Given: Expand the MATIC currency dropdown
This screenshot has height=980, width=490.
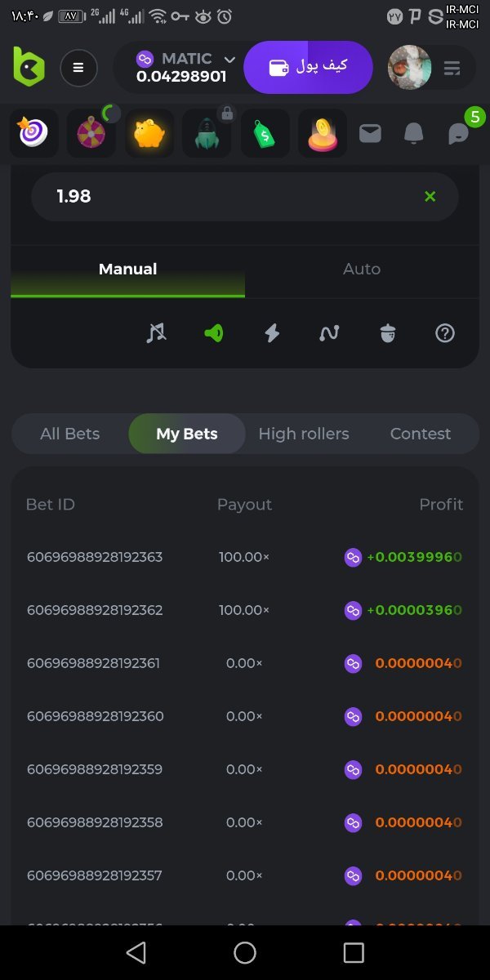Looking at the screenshot, I should [x=229, y=60].
